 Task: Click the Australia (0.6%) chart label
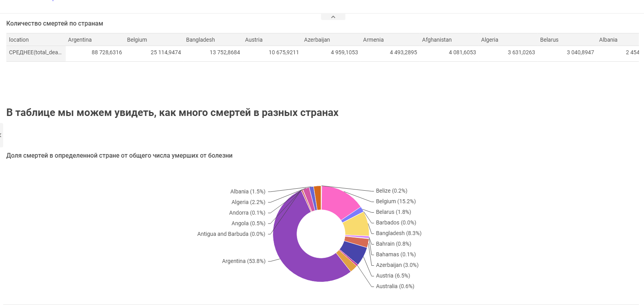(395, 286)
